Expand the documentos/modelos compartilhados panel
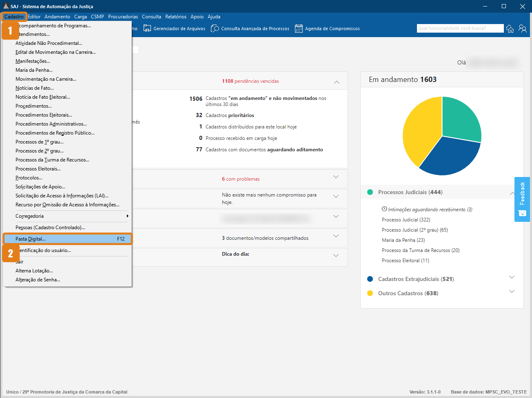Screen dimensions: 532x398 [336, 236]
